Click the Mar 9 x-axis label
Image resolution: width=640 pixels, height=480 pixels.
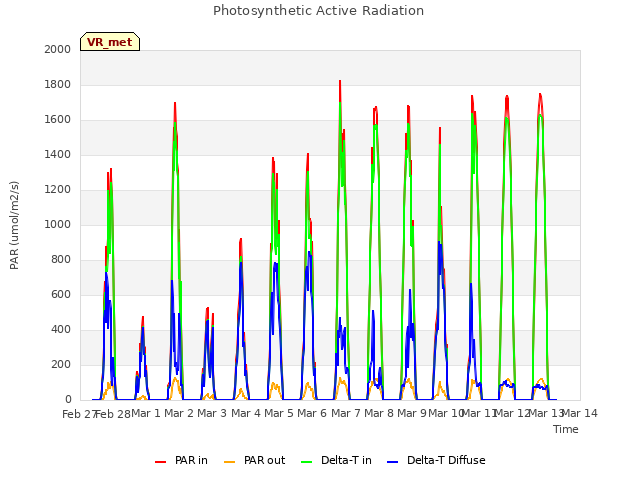pos(412,413)
